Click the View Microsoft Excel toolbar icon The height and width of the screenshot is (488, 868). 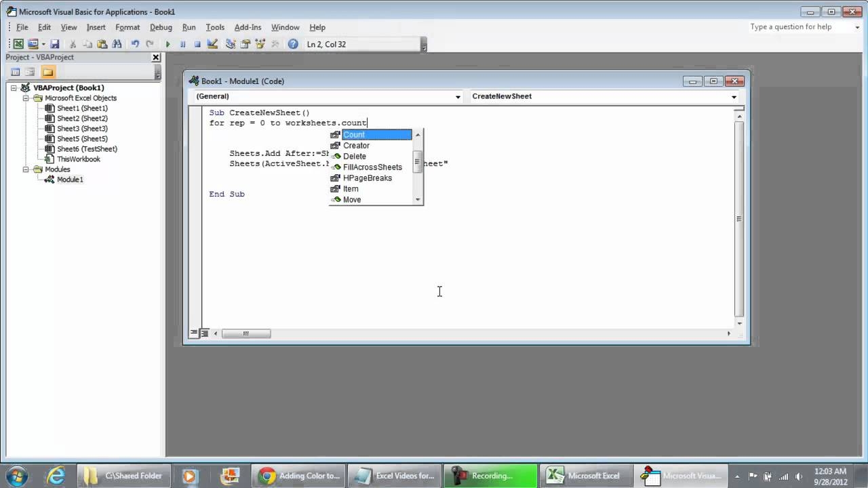click(18, 44)
